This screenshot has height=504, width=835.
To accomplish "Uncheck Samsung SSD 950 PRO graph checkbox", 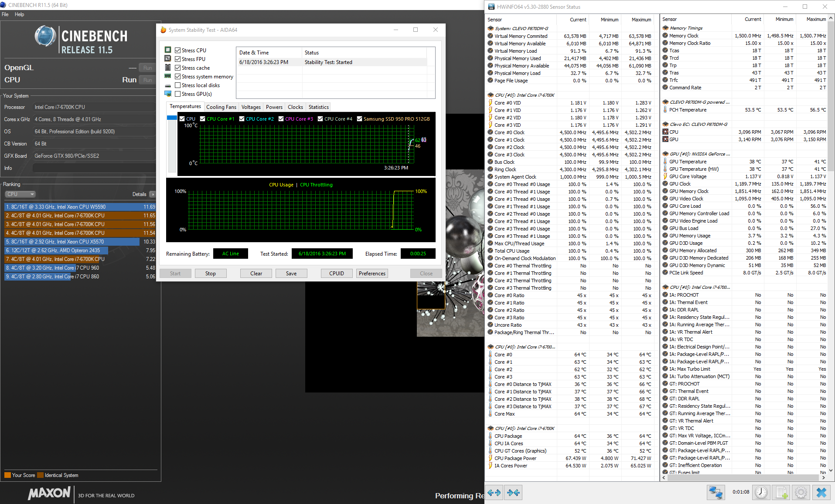I will pyautogui.click(x=359, y=118).
